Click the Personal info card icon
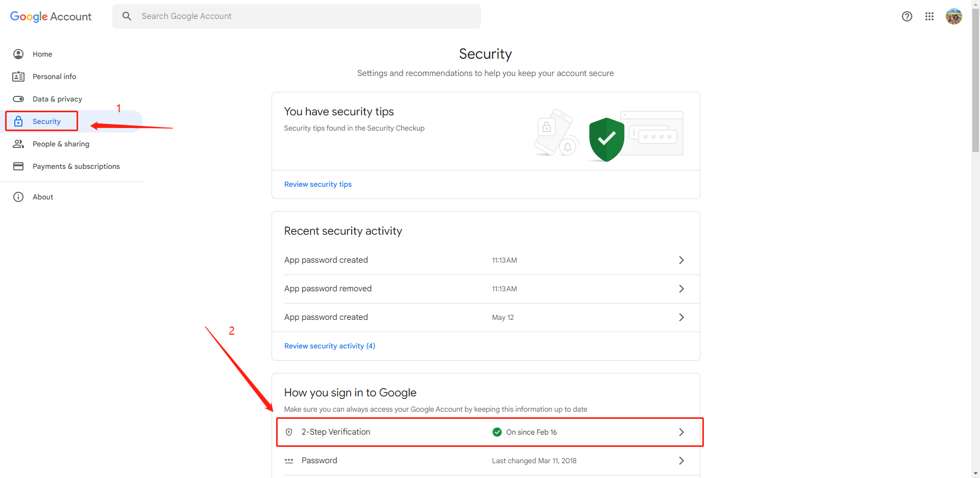980x478 pixels. tap(18, 77)
